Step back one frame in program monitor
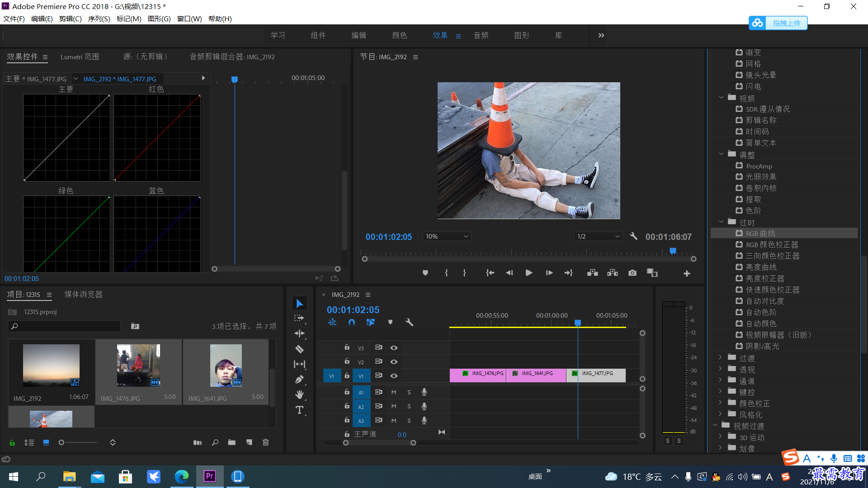The image size is (868, 488). coord(509,273)
